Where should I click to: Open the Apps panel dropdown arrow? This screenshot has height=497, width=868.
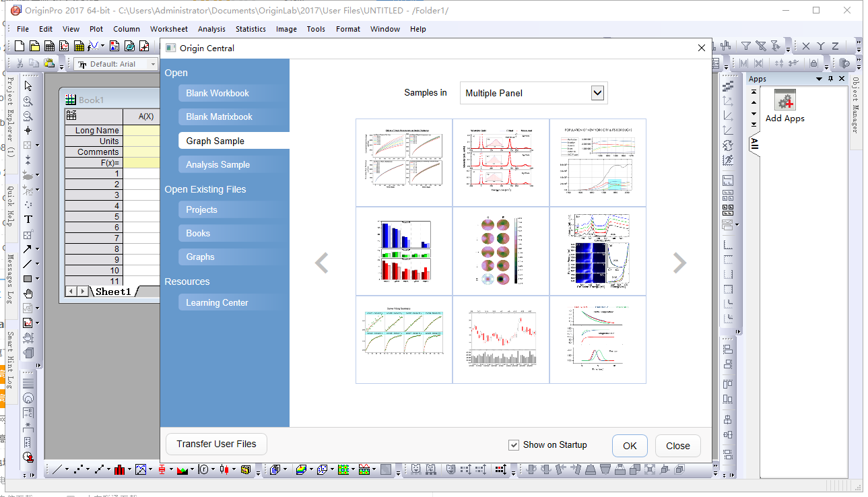pos(820,79)
